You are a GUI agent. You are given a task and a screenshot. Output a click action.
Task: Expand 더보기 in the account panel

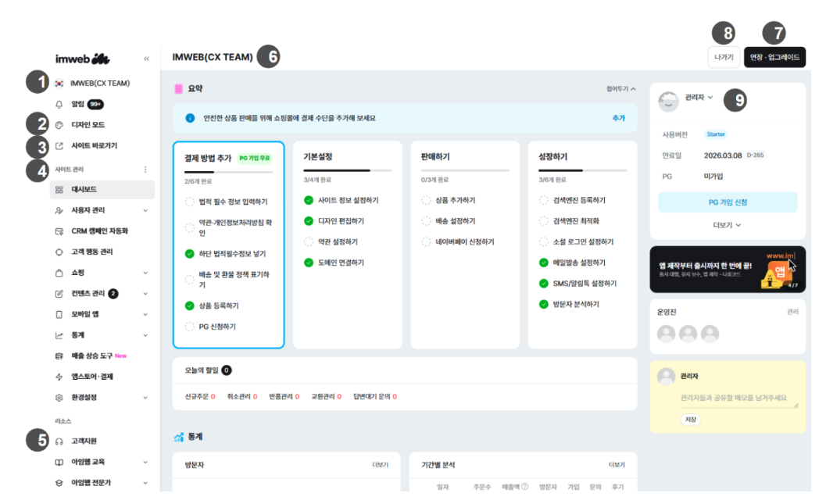pyautogui.click(x=727, y=225)
